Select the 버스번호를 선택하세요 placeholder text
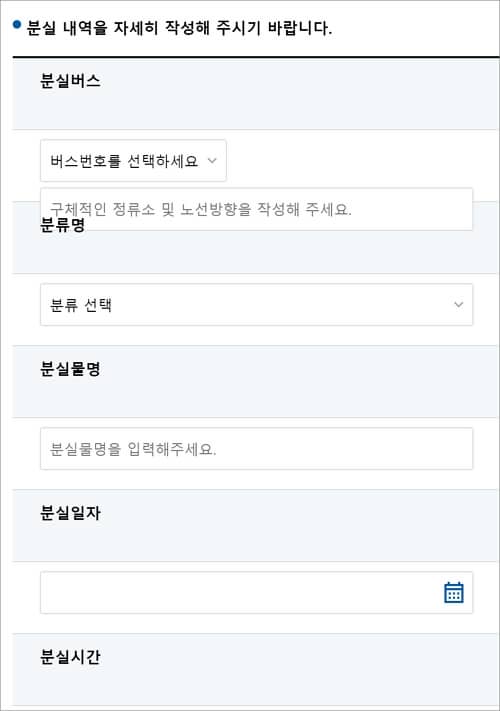 124,161
